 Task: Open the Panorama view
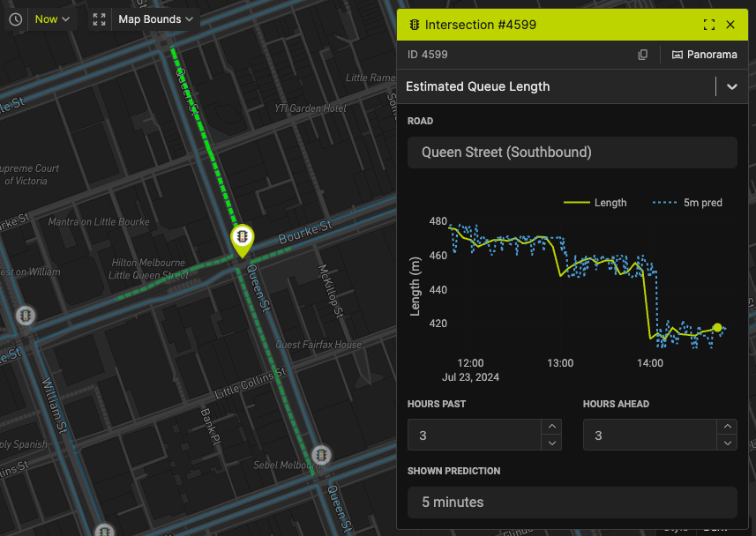[704, 55]
